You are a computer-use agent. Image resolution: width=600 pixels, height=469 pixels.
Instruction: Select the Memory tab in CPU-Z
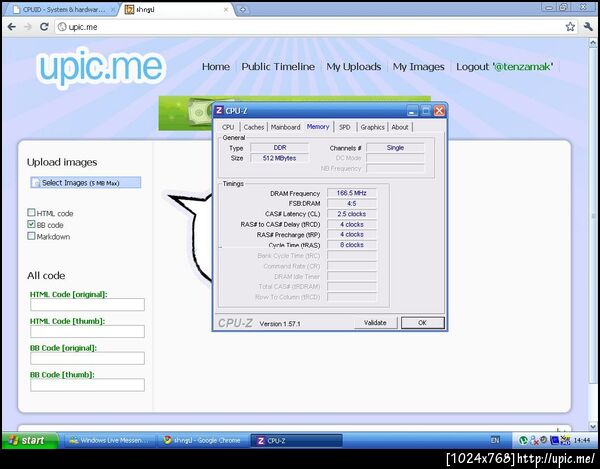318,127
